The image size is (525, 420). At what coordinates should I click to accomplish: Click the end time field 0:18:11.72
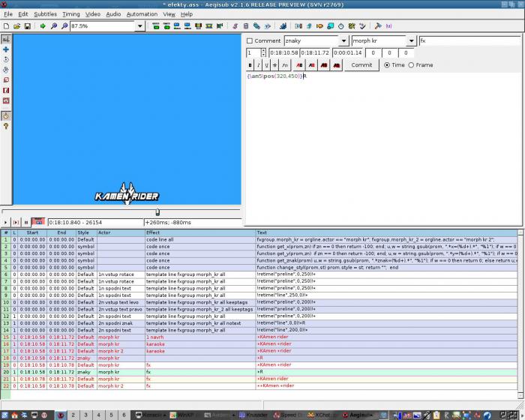(315, 53)
